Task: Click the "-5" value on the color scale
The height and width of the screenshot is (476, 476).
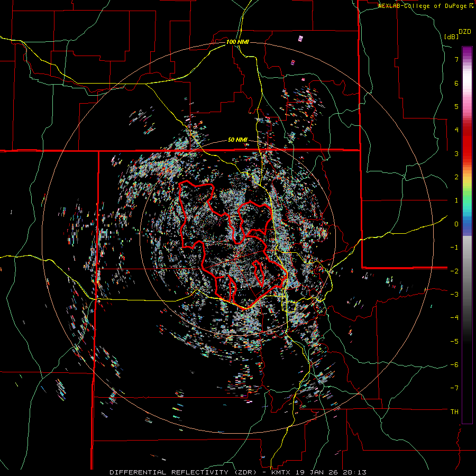Action: 454,341
